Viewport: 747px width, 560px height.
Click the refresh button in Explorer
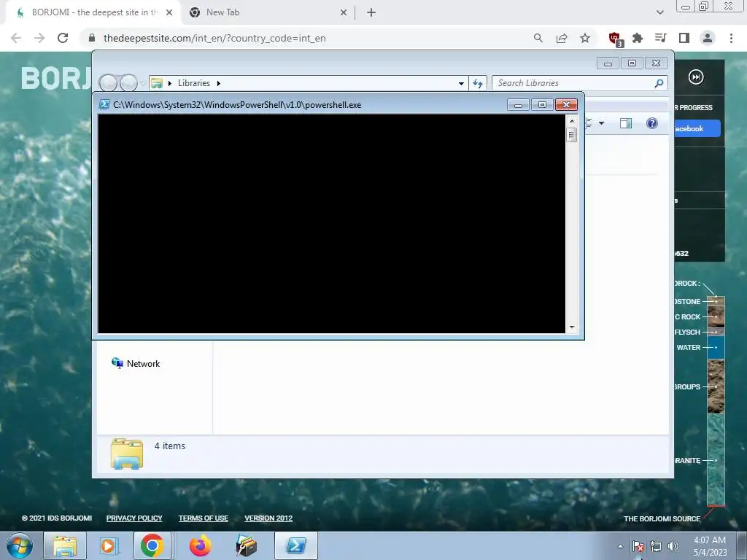tap(478, 83)
